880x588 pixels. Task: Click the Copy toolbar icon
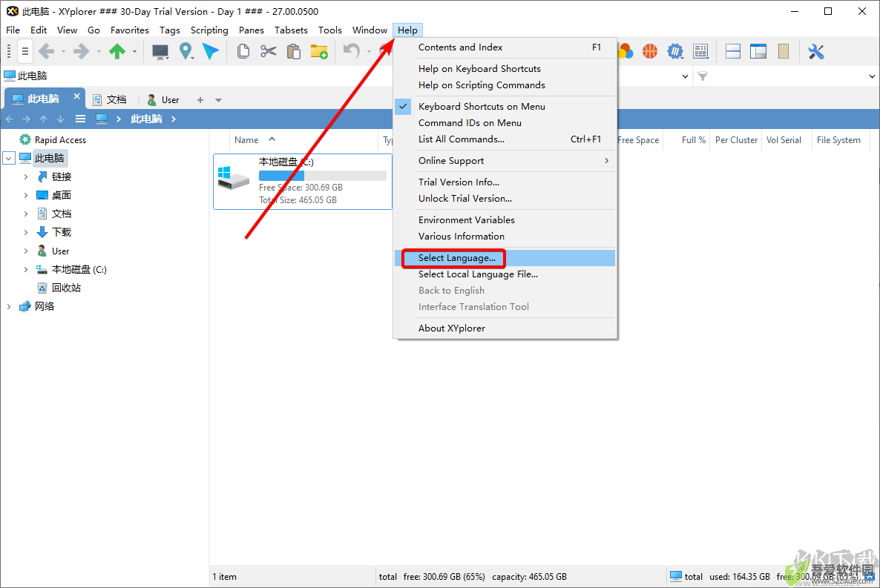[243, 52]
